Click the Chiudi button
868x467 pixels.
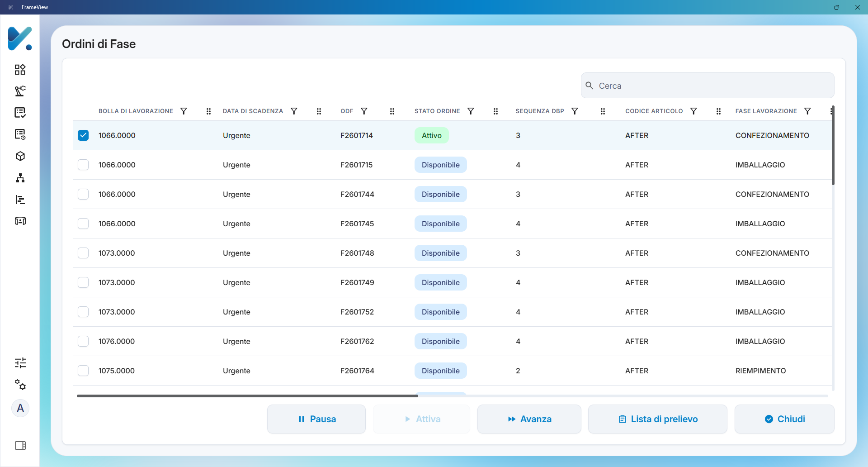[x=784, y=419]
